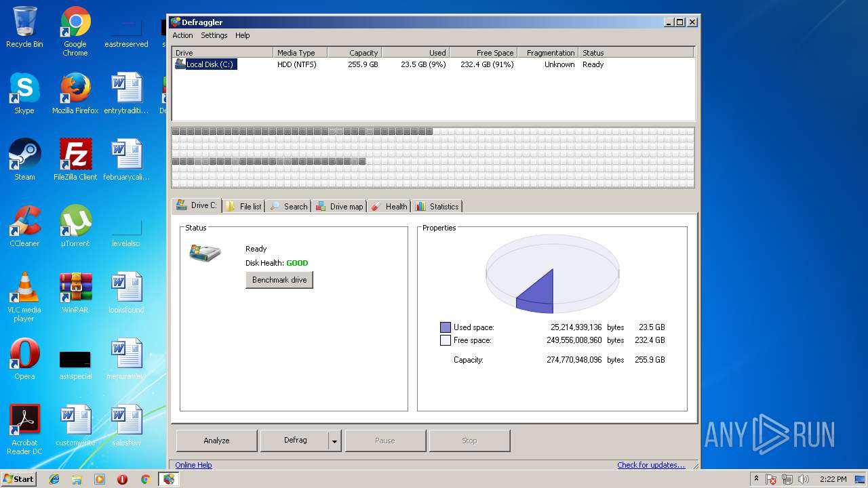Click the Internet Explorer taskbar icon
This screenshot has height=488, width=868.
coord(54,479)
